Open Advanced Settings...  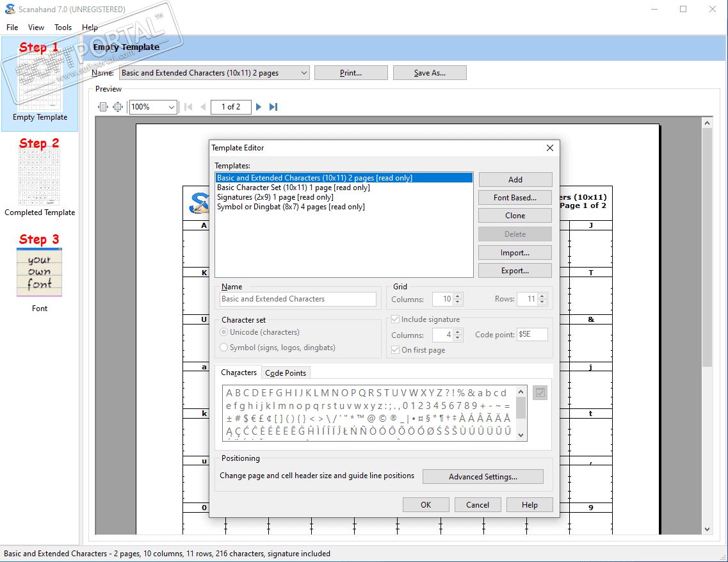point(483,477)
